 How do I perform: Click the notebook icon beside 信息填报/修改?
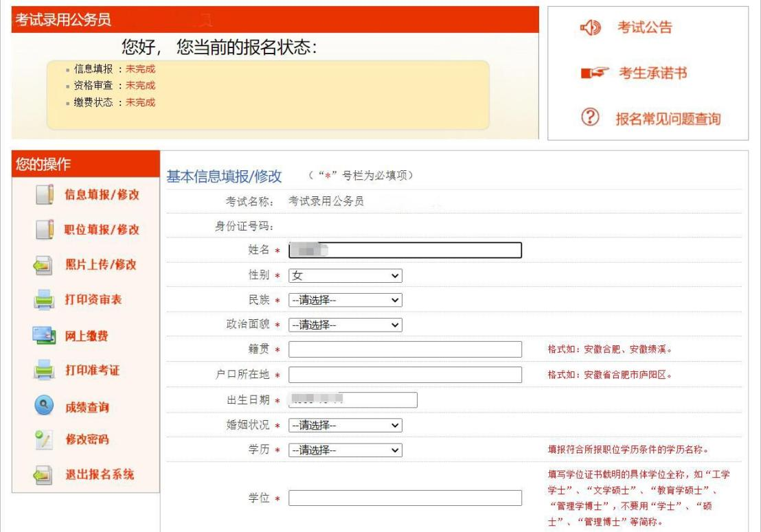click(44, 194)
